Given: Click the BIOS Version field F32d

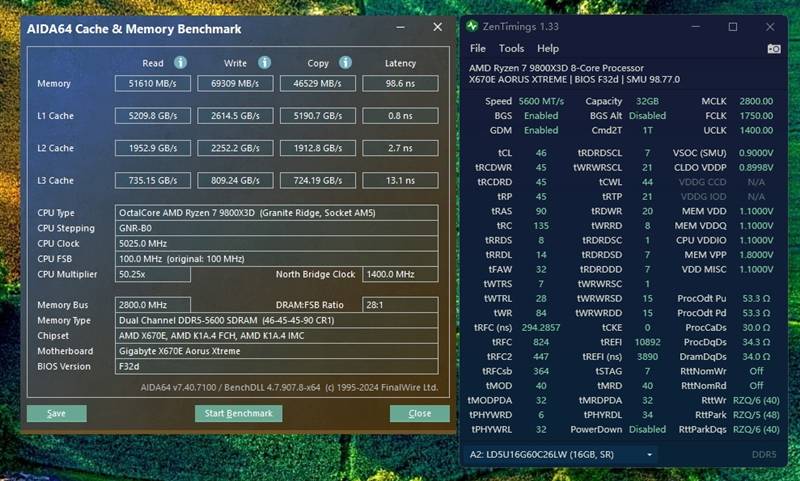Looking at the screenshot, I should tap(277, 366).
